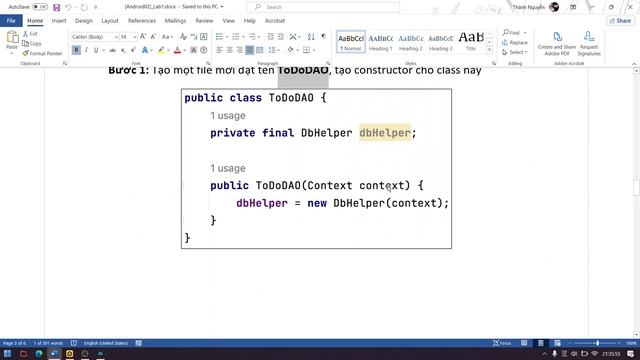Save the document with the save icon

click(x=57, y=7)
